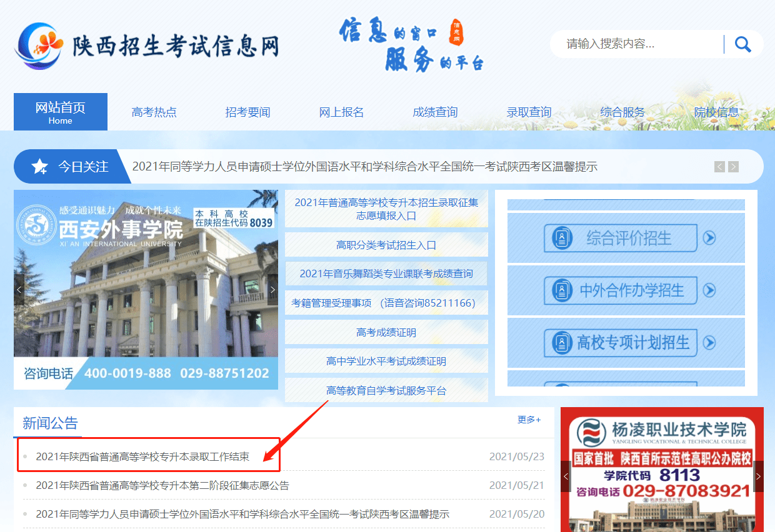
Task: Open the 今日关注 headline about 同等学力人员
Action: click(x=365, y=167)
